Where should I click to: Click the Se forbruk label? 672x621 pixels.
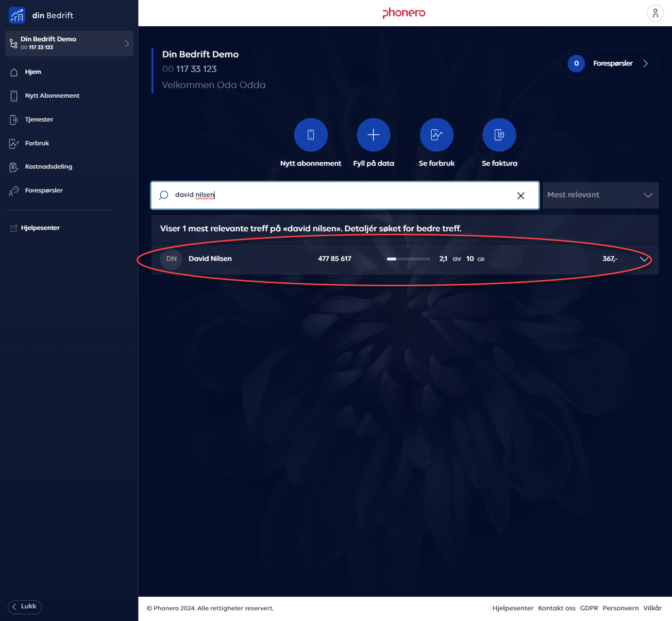[437, 163]
